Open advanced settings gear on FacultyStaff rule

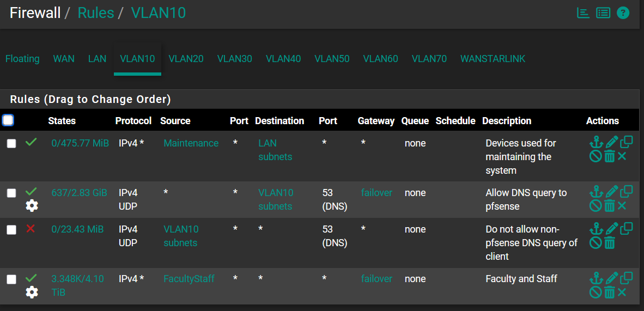32,292
